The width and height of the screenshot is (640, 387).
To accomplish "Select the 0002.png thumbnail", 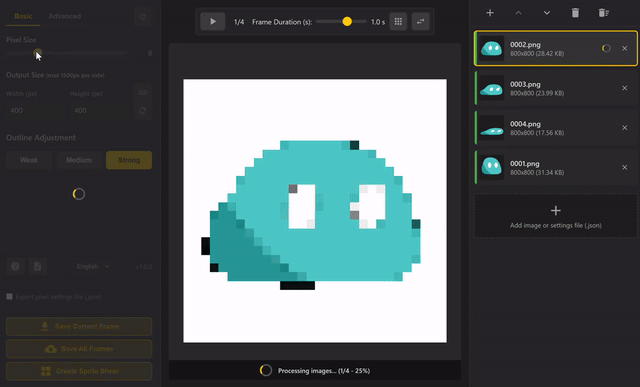I will click(491, 48).
